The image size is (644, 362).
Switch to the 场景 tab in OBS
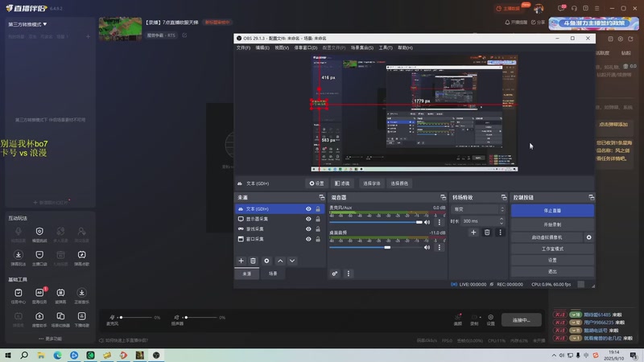273,274
